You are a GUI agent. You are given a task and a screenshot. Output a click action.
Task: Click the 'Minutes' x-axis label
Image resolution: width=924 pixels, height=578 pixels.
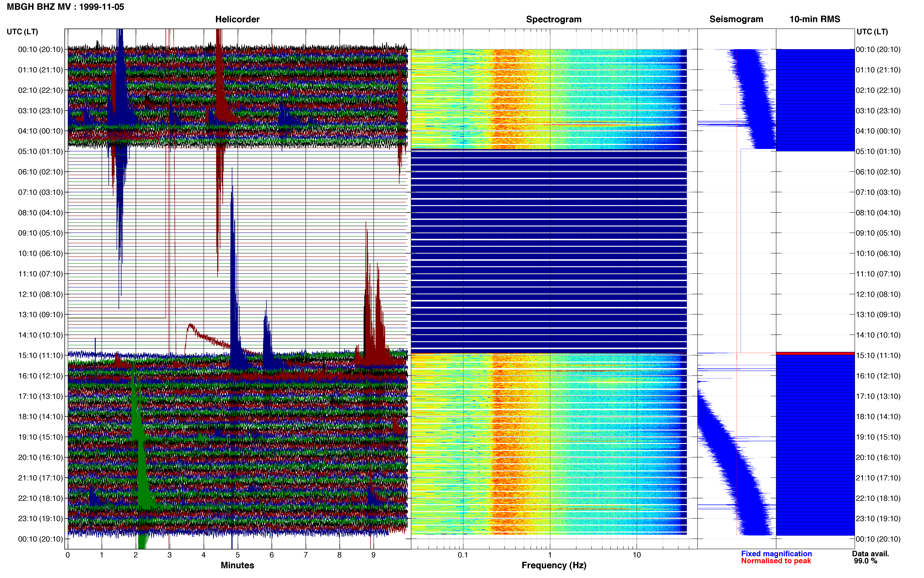point(237,565)
